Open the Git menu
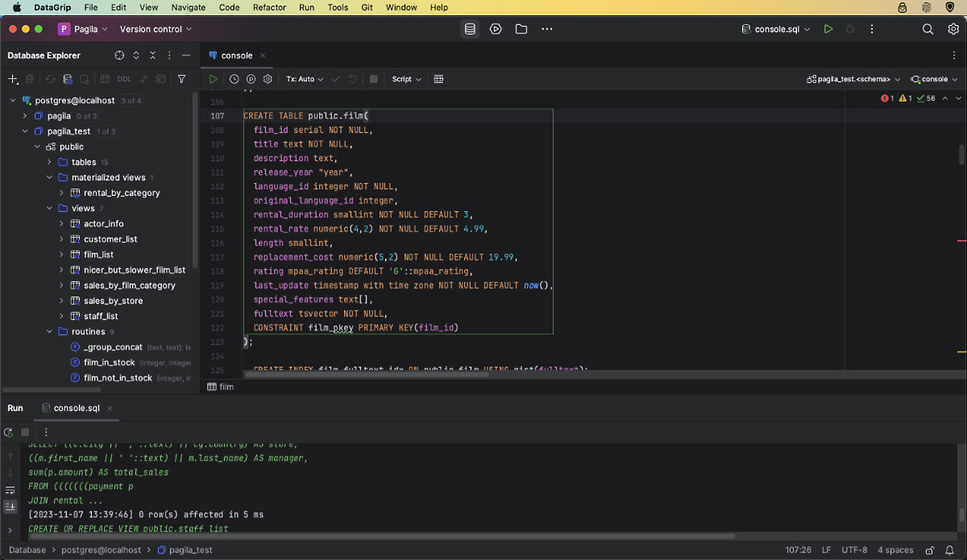 tap(367, 7)
